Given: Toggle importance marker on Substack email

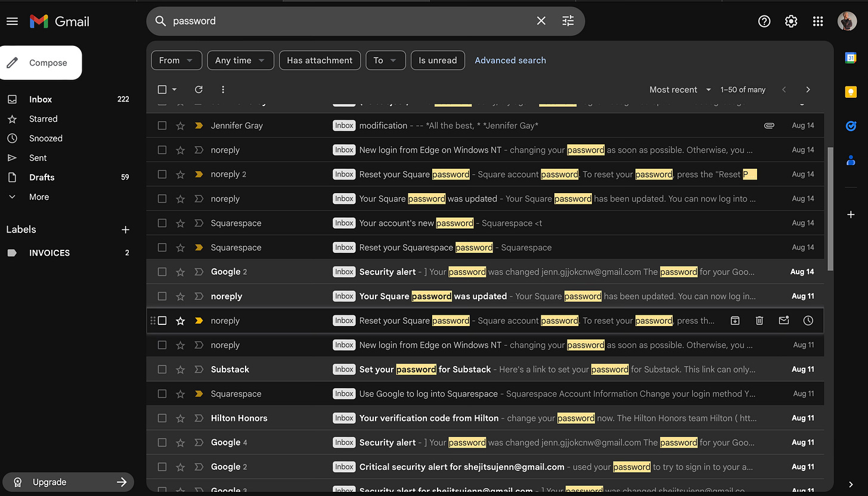Looking at the screenshot, I should [x=199, y=370].
